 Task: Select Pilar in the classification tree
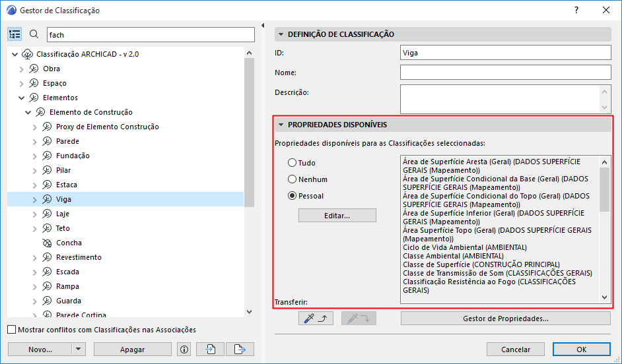[63, 170]
